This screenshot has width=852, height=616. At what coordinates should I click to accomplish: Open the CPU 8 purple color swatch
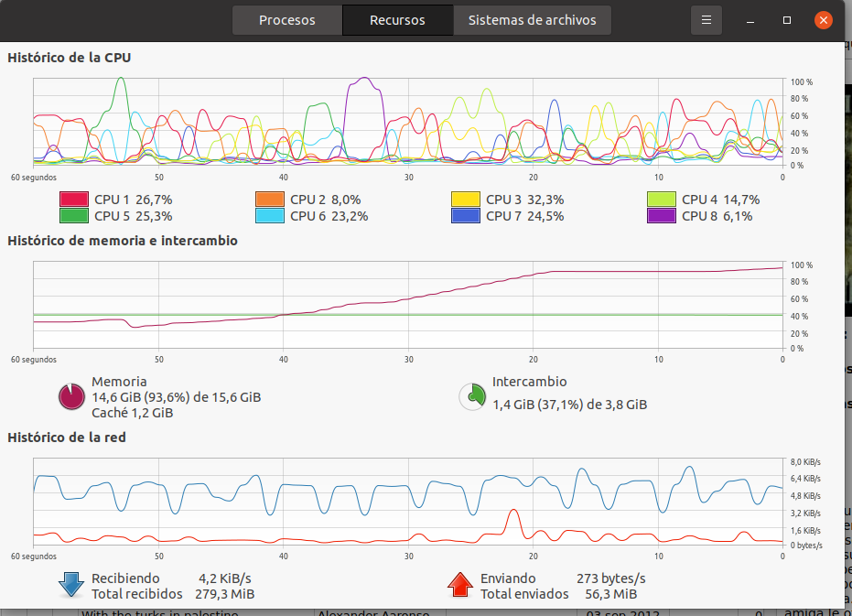pos(661,216)
